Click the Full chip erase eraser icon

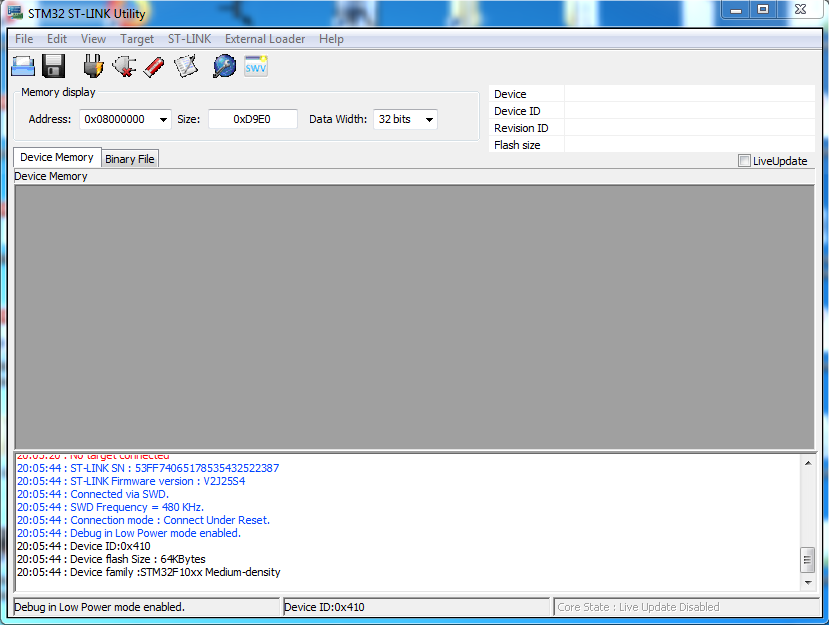pyautogui.click(x=154, y=67)
